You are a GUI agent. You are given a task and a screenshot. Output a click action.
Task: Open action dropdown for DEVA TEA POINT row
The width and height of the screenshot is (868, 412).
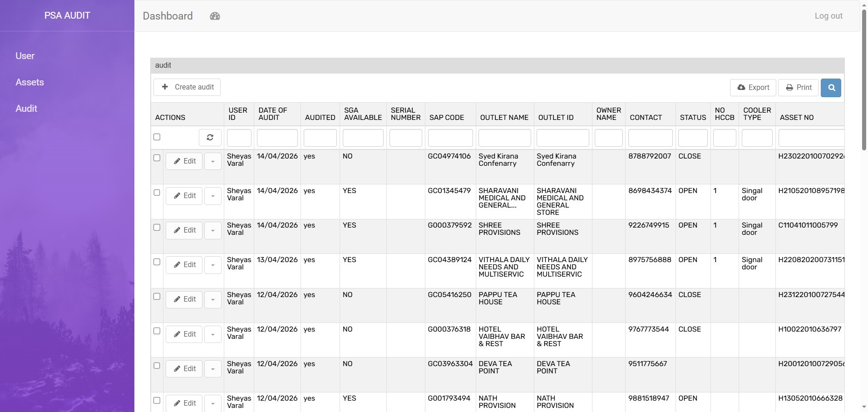[213, 369]
